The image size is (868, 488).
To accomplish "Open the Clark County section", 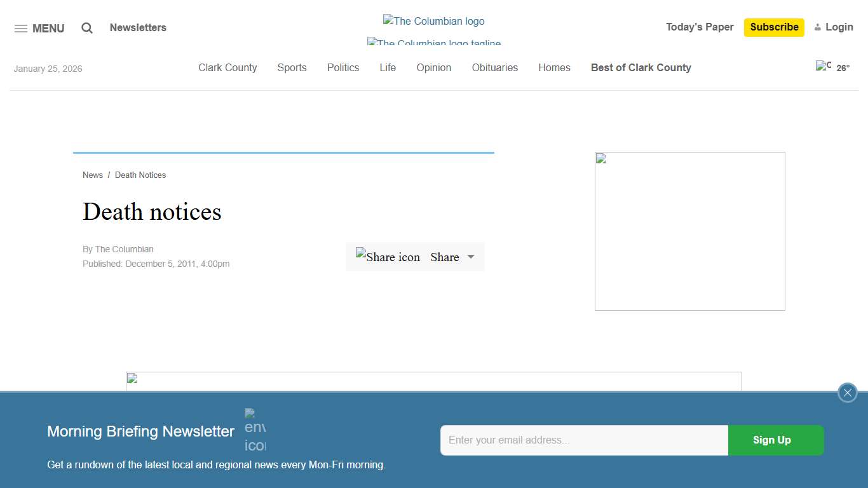I will pyautogui.click(x=227, y=67).
